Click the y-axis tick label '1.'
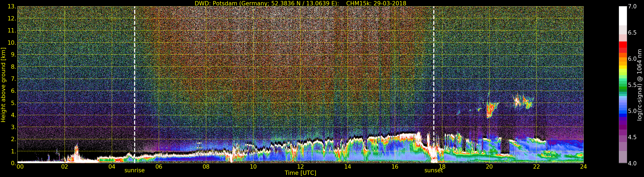Screen dimensions: 644x177 click(14, 151)
